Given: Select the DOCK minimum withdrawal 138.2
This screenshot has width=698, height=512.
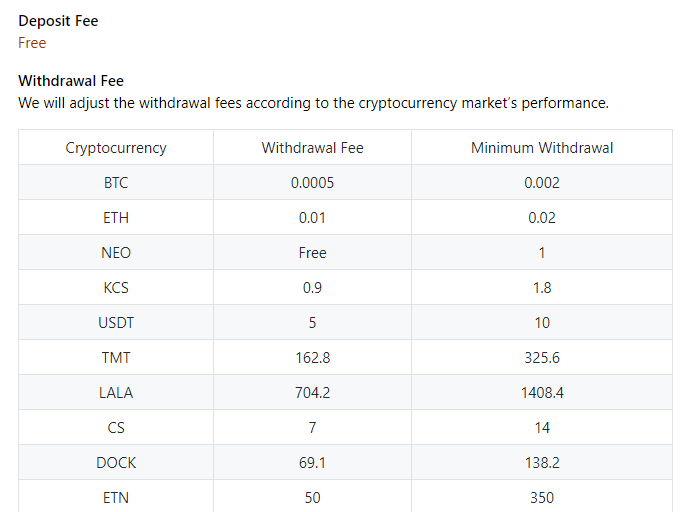Looking at the screenshot, I should [x=542, y=463].
